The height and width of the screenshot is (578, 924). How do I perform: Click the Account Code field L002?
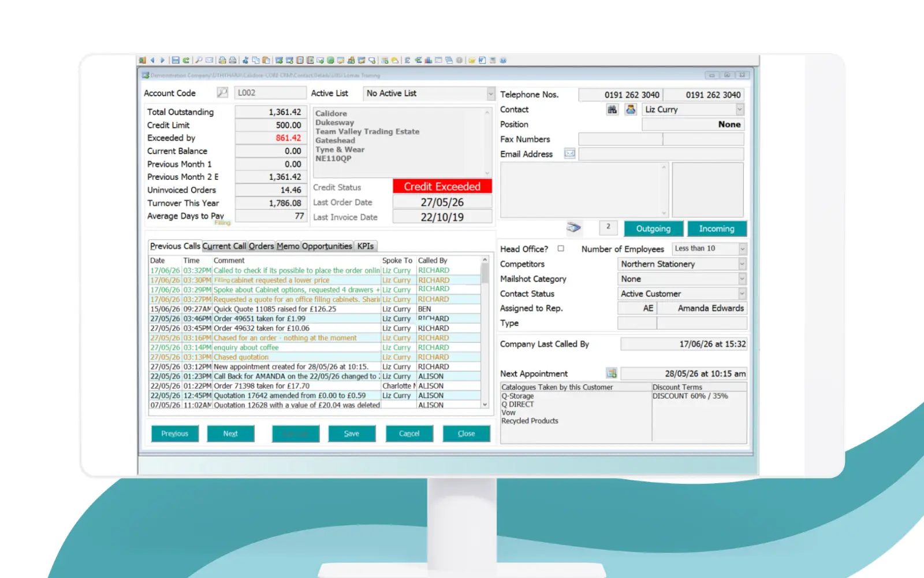point(270,92)
